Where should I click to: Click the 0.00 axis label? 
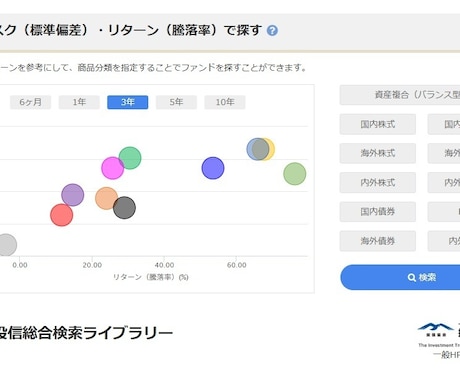pyautogui.click(x=20, y=265)
